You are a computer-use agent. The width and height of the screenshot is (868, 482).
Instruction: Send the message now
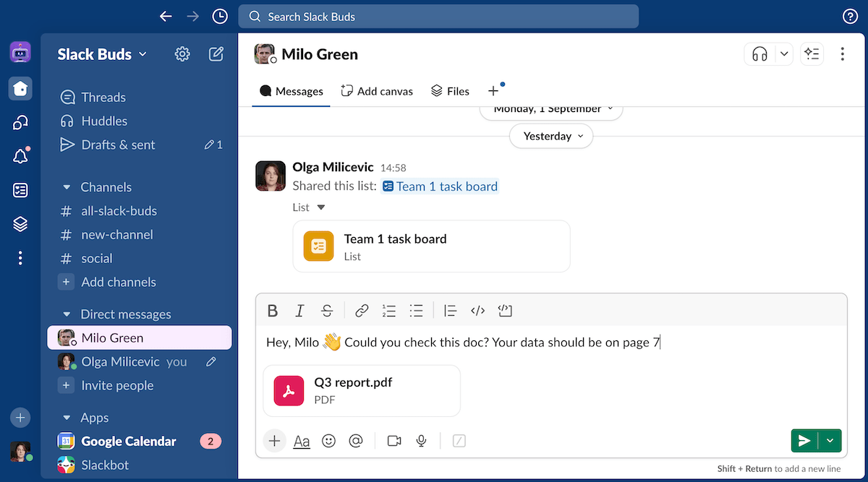point(804,441)
